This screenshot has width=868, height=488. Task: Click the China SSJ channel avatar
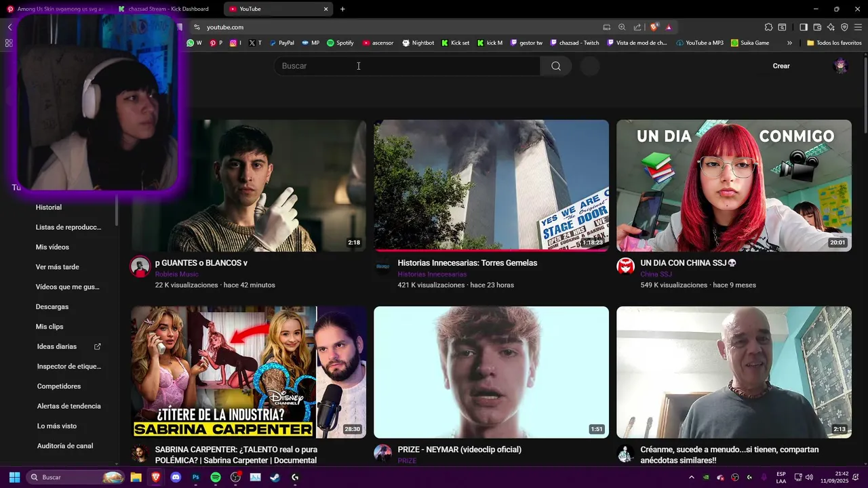[625, 266]
